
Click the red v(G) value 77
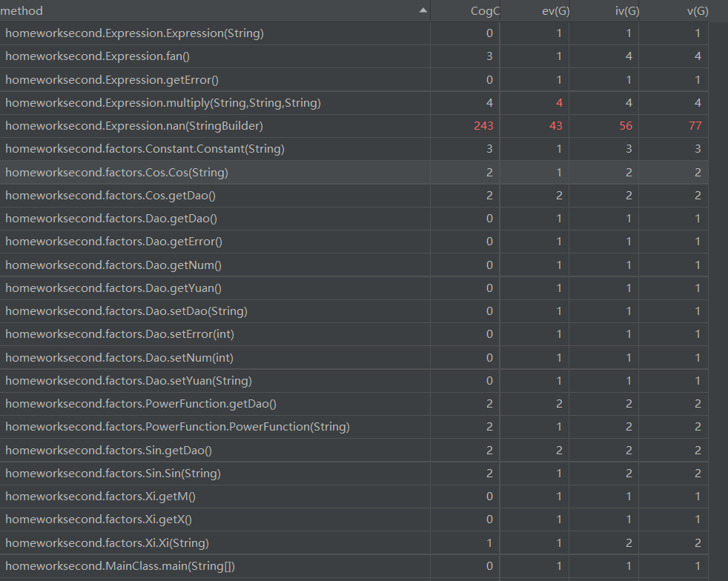pyautogui.click(x=695, y=126)
